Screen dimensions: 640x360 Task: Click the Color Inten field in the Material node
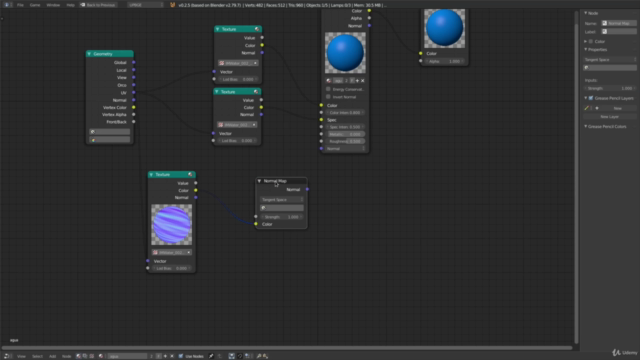[x=345, y=112]
